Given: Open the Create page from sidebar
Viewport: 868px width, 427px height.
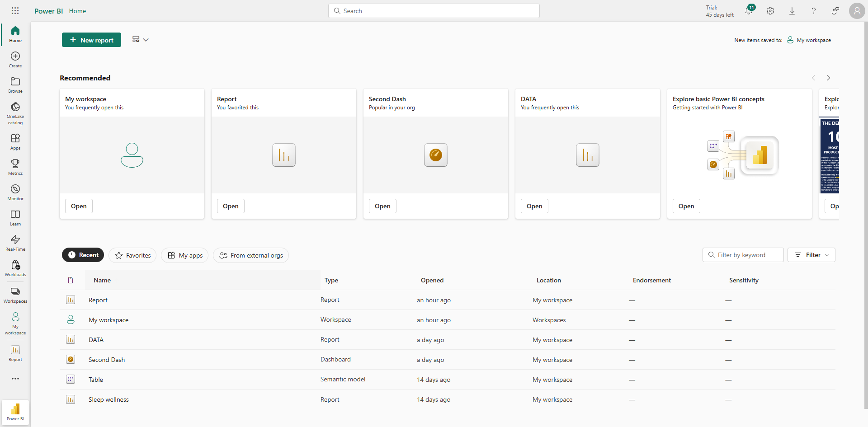Looking at the screenshot, I should coord(15,60).
